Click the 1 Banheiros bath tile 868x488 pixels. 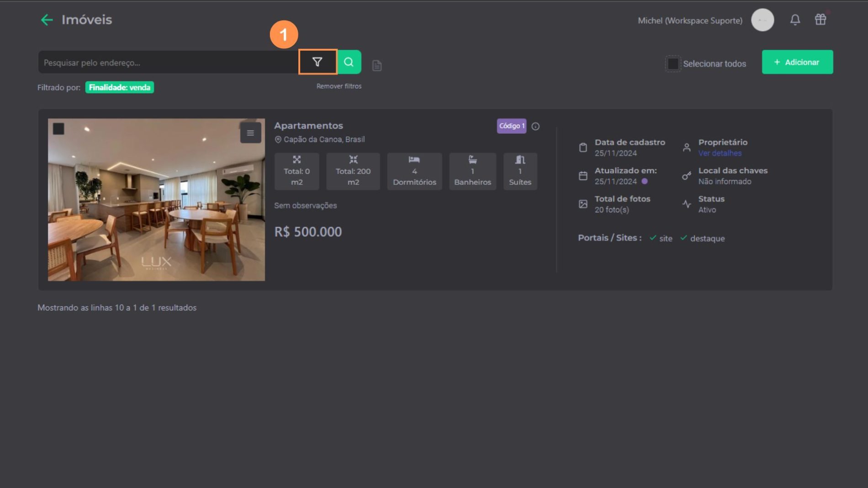(x=472, y=171)
